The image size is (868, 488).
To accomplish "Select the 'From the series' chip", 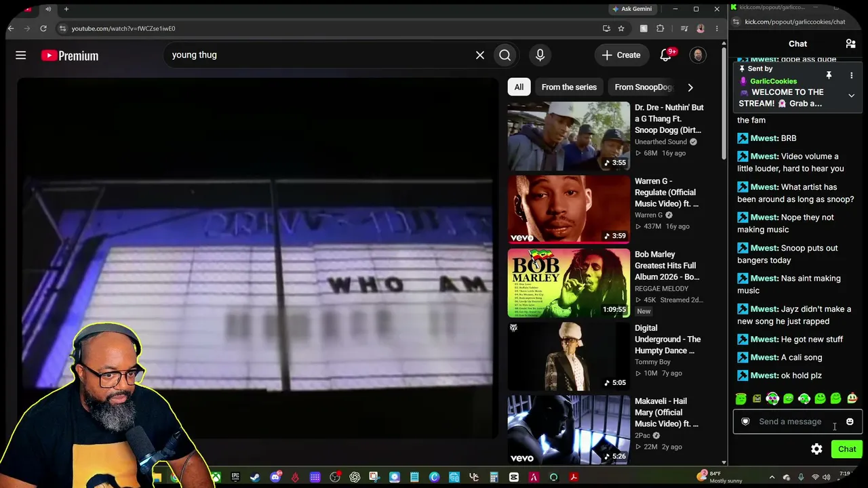I will tap(569, 87).
